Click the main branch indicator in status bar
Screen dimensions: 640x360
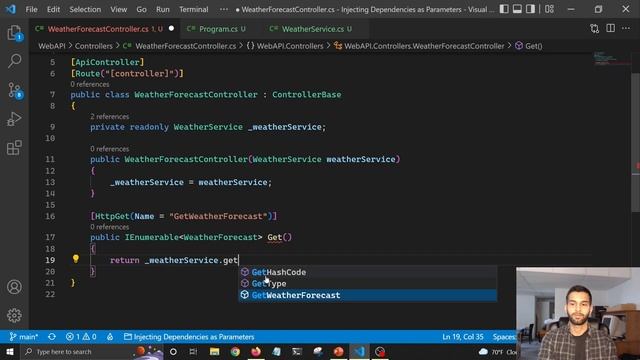(24, 337)
